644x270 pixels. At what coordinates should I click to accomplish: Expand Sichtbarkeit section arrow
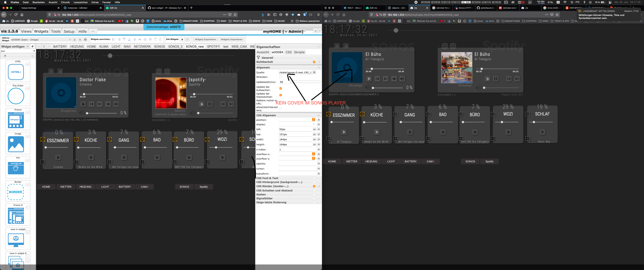point(319,62)
